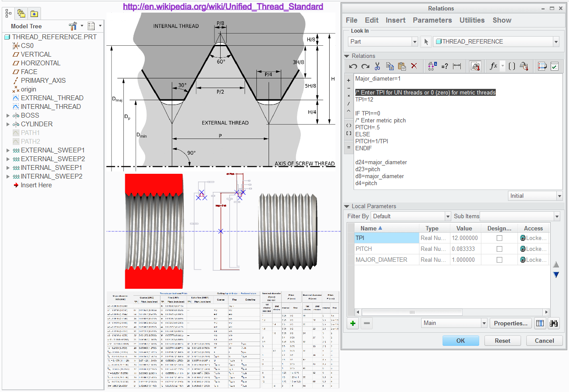
Task: Tick the Designate checkbox for TPI
Action: 500,238
